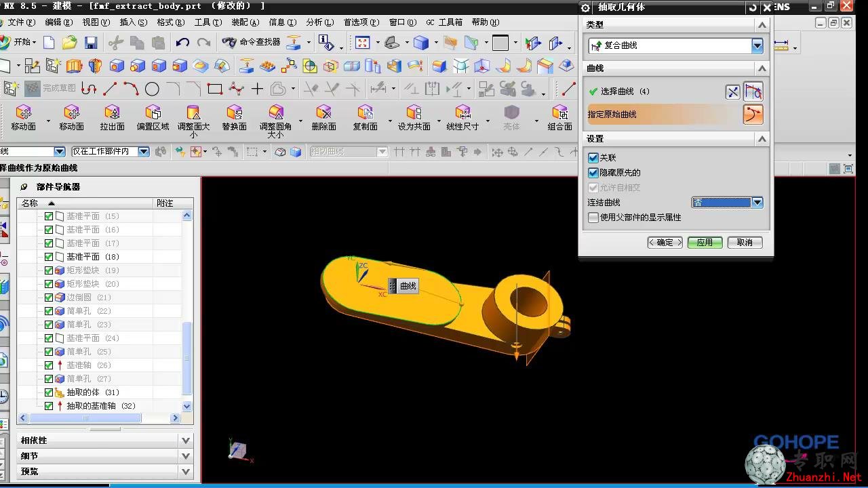Open the 视图 menu
868x488 pixels.
[x=96, y=22]
